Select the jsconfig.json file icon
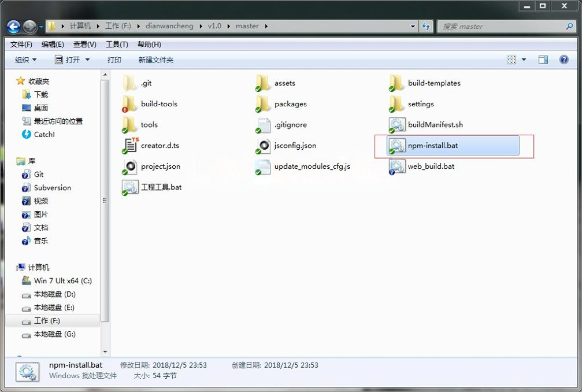The height and width of the screenshot is (392, 582). coord(263,146)
